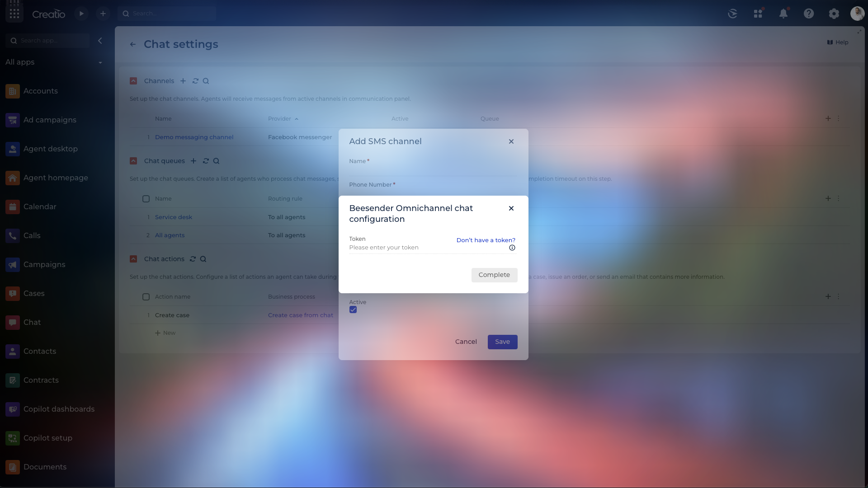Screen dimensions: 868x488
Task: Save the SMS channel
Action: tap(502, 342)
